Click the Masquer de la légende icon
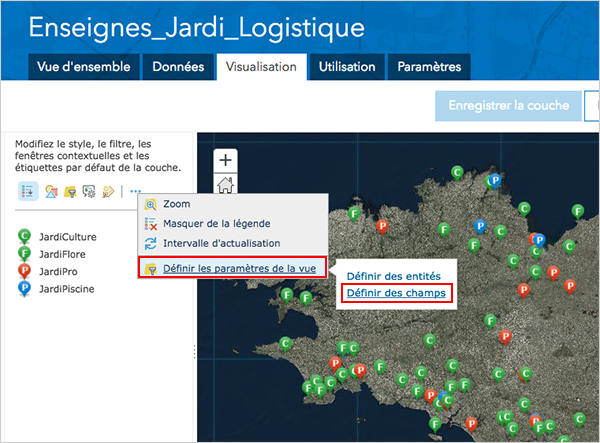Viewport: 600px width, 443px height. tap(150, 224)
